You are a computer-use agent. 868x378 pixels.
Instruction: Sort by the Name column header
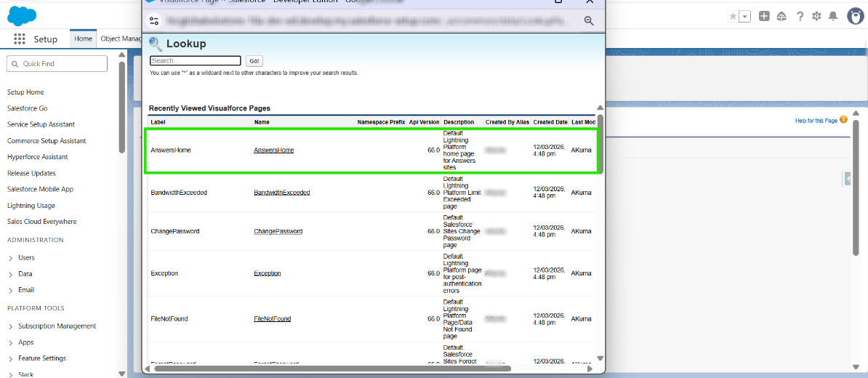point(262,121)
